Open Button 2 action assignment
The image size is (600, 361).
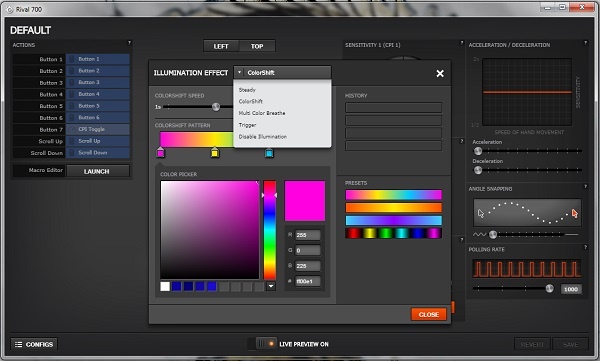98,71
